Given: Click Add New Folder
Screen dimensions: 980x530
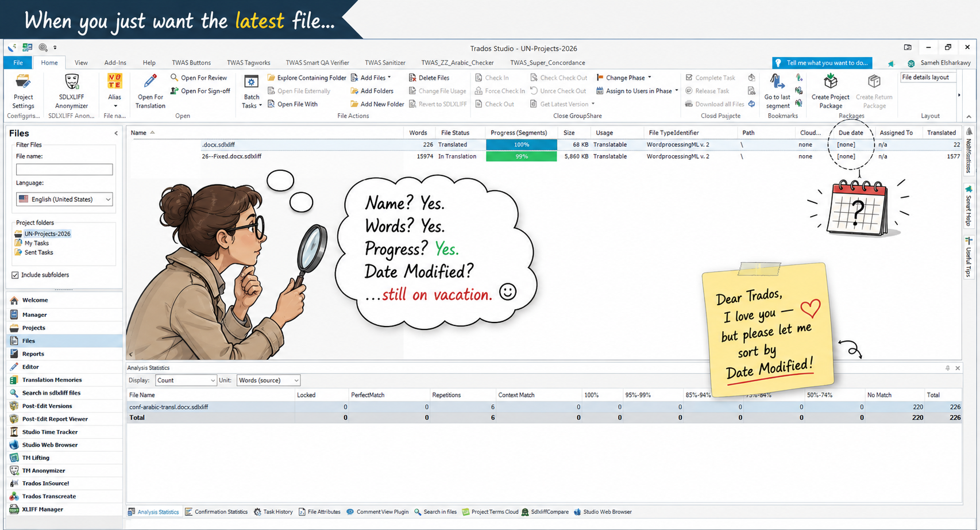Looking at the screenshot, I should [x=377, y=104].
